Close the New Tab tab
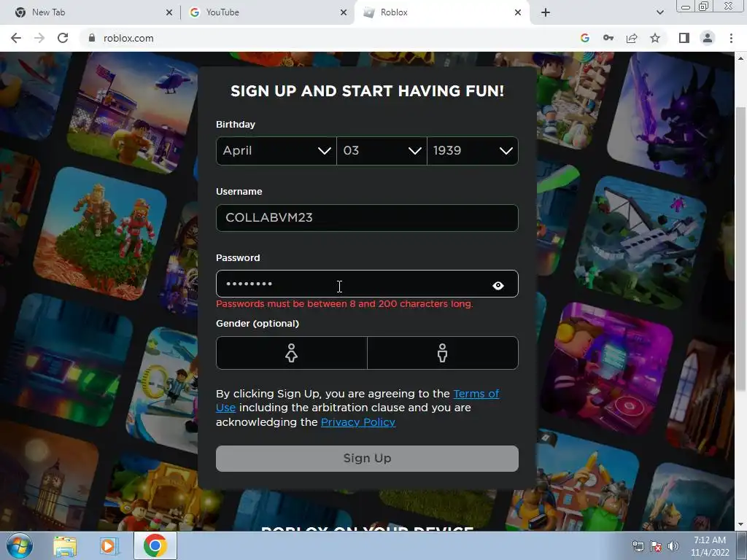Image resolution: width=747 pixels, height=560 pixels. pos(169,12)
